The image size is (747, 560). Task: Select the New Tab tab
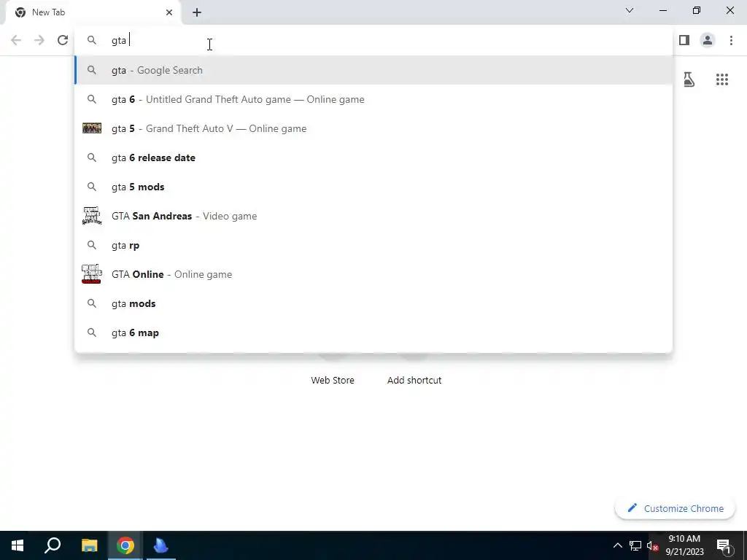tap(93, 12)
